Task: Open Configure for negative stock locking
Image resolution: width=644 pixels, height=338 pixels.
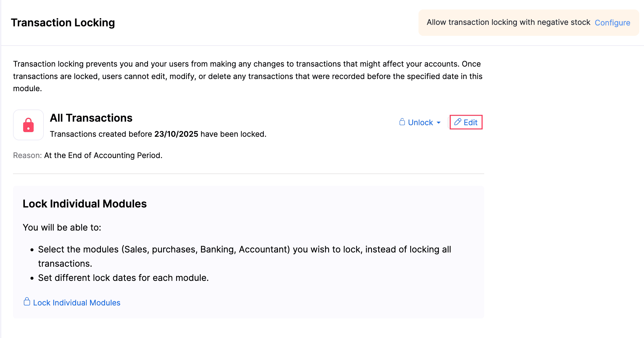Action: [612, 22]
